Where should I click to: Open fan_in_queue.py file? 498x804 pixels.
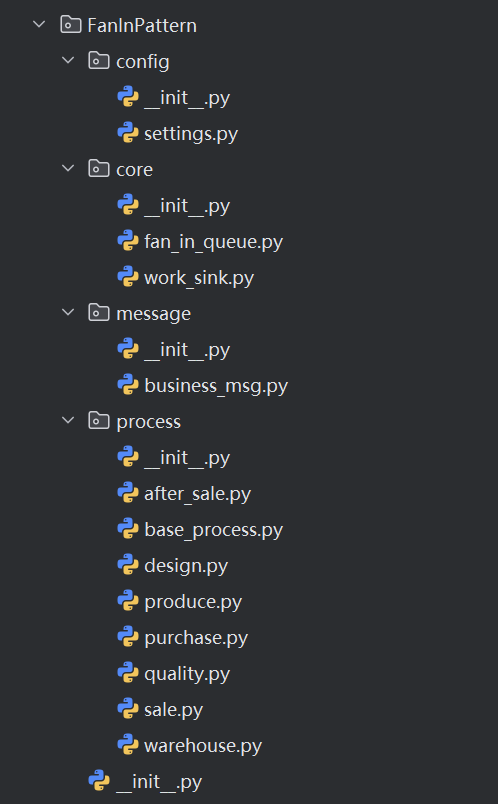click(213, 242)
